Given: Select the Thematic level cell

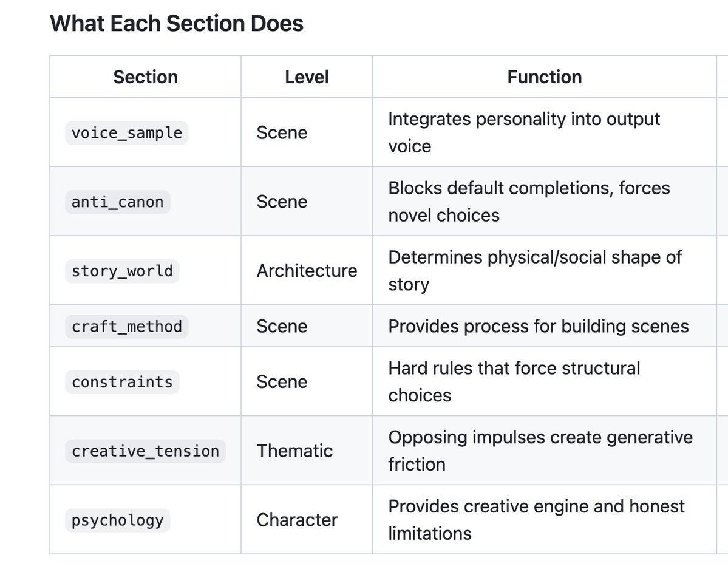Looking at the screenshot, I should [294, 451].
